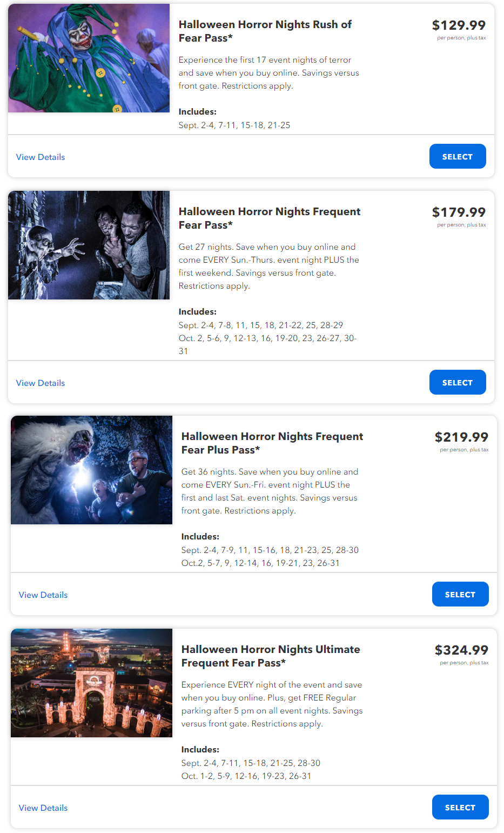This screenshot has width=504, height=833.
Task: Click the zombie scaring couple thumbnail
Action: pos(89,245)
